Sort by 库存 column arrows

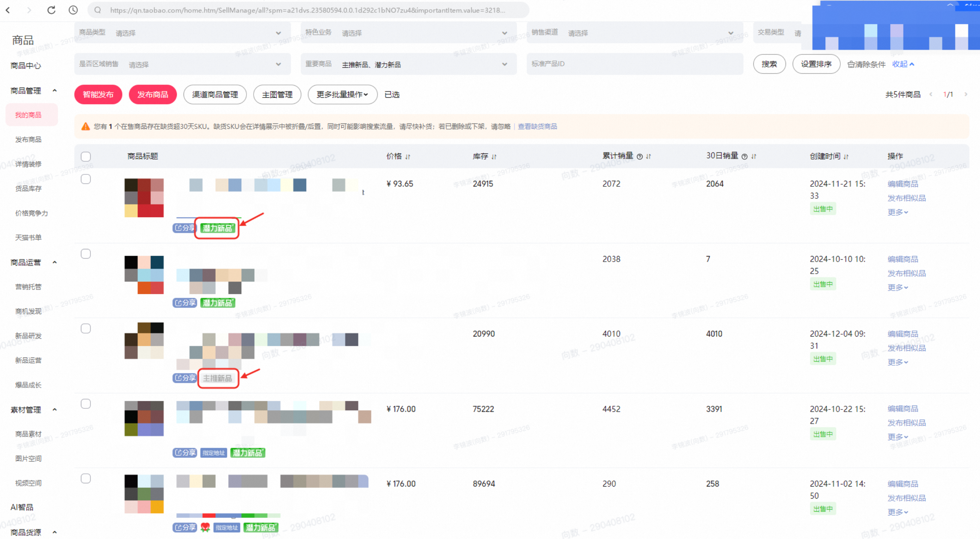[x=494, y=156]
